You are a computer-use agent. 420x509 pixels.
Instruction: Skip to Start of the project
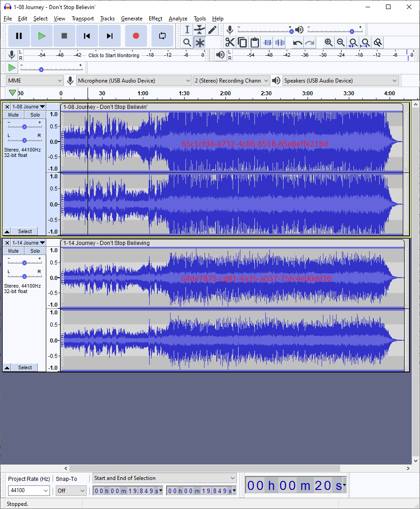87,36
